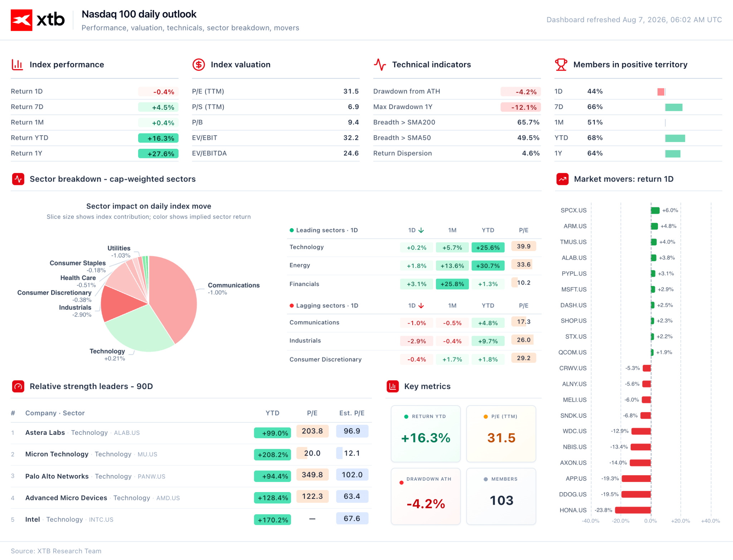Screen dimensions: 733x560
Task: Open the Members key metrics card showing 103
Action: (501, 496)
